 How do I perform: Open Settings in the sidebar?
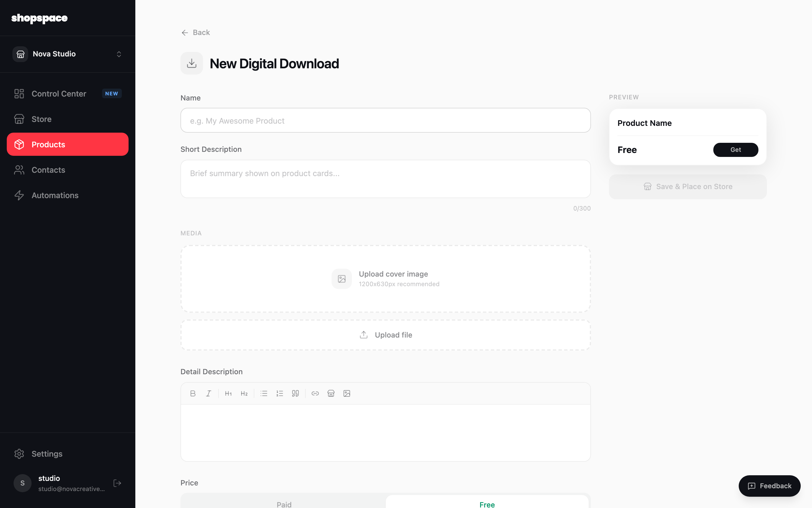[x=67, y=454]
